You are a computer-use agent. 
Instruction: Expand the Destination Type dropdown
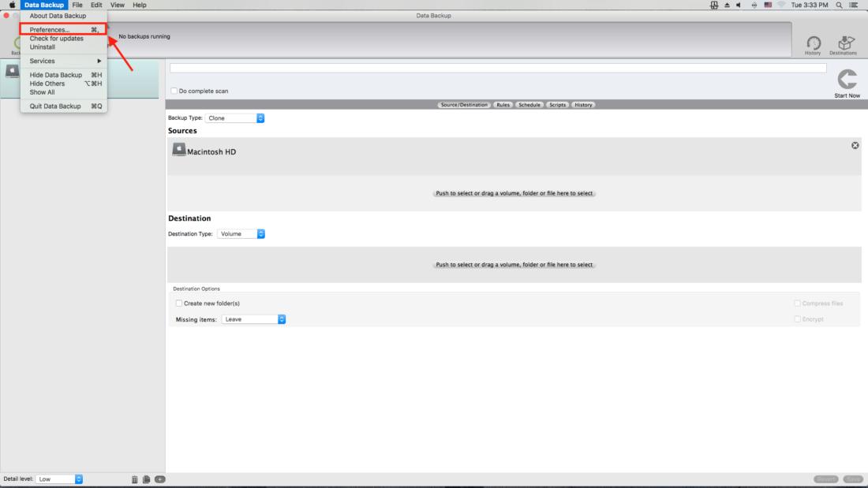pyautogui.click(x=241, y=234)
